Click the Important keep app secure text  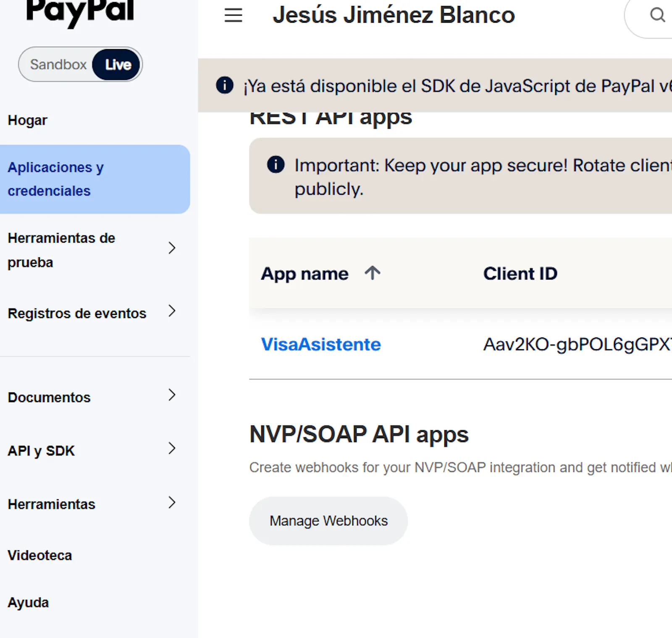tap(483, 177)
